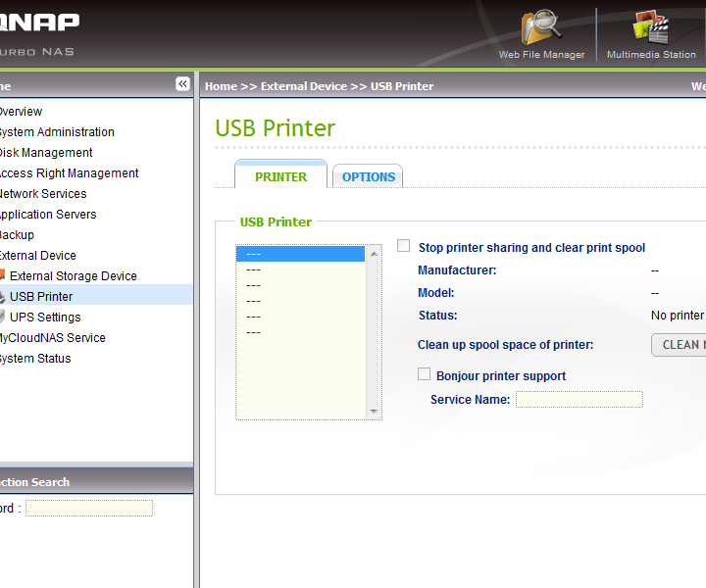Viewport: 706px width, 588px height.
Task: Expand the Disk Management section
Action: 45,153
